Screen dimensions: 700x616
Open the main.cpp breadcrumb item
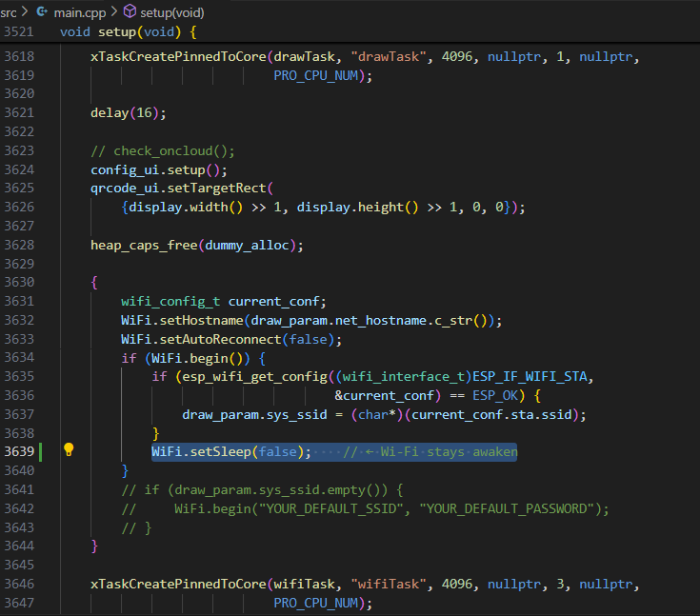[x=80, y=13]
